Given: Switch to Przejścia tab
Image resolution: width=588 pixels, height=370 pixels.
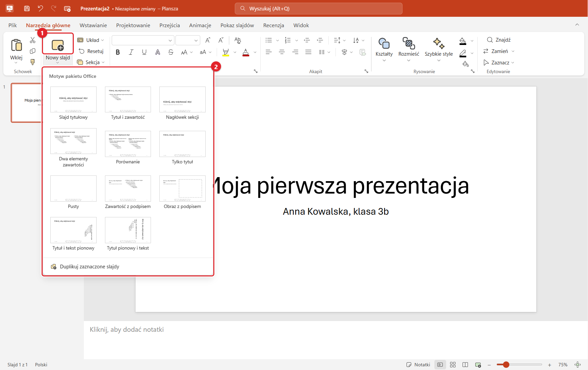Looking at the screenshot, I should pos(169,25).
